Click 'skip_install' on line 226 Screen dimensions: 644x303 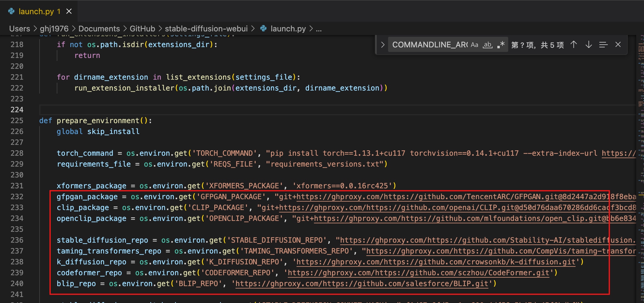point(113,132)
